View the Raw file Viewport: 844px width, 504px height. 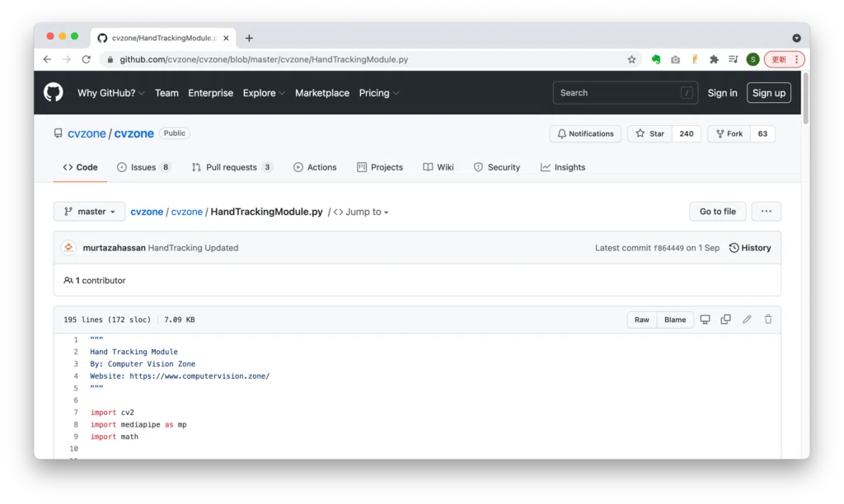(641, 320)
